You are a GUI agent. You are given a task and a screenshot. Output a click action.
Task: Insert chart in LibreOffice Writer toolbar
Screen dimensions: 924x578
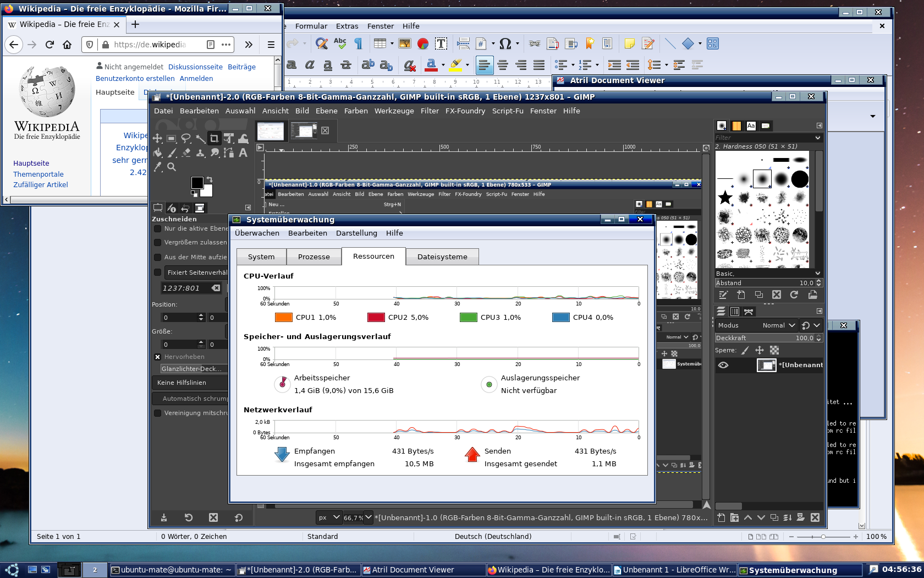[x=423, y=43]
